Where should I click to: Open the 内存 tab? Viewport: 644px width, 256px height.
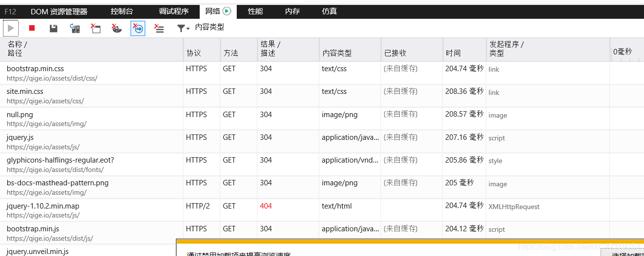(293, 11)
